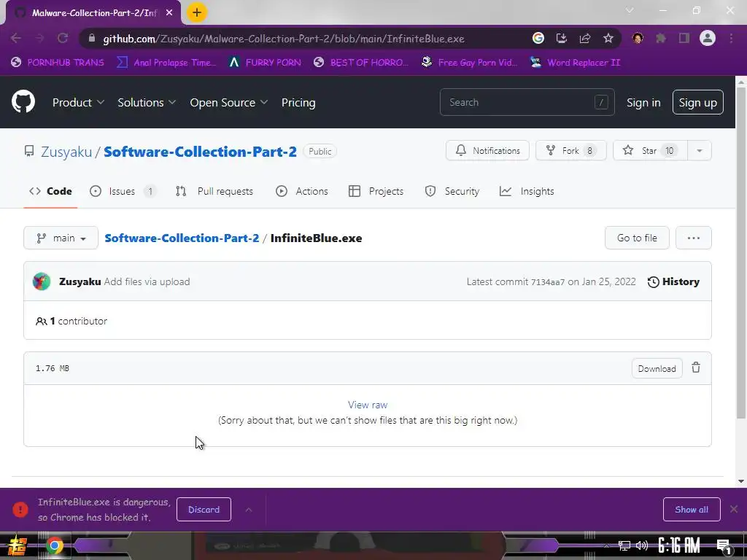The width and height of the screenshot is (747, 560).
Task: Expand the Solutions dropdown menu
Action: [147, 102]
